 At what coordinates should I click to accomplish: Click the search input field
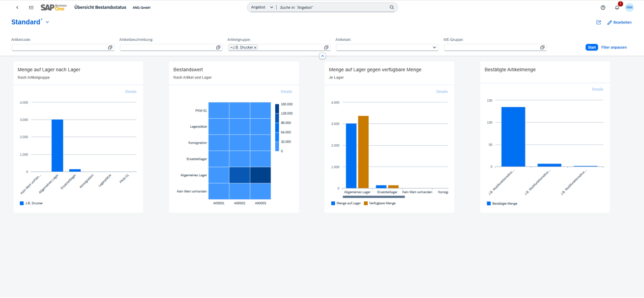[333, 8]
